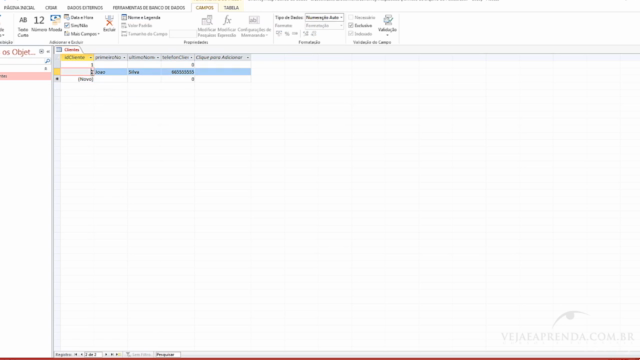Open Ferramentas de Banco de Dados tab

click(x=149, y=8)
